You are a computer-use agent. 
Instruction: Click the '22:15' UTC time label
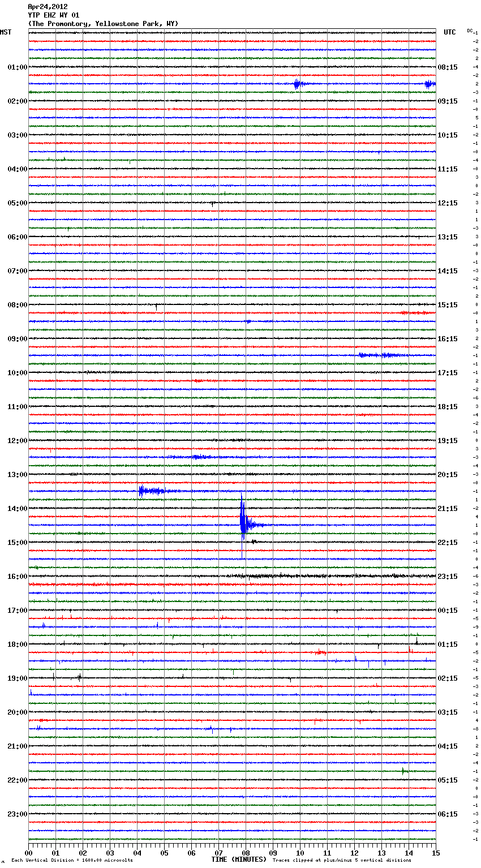point(448,543)
